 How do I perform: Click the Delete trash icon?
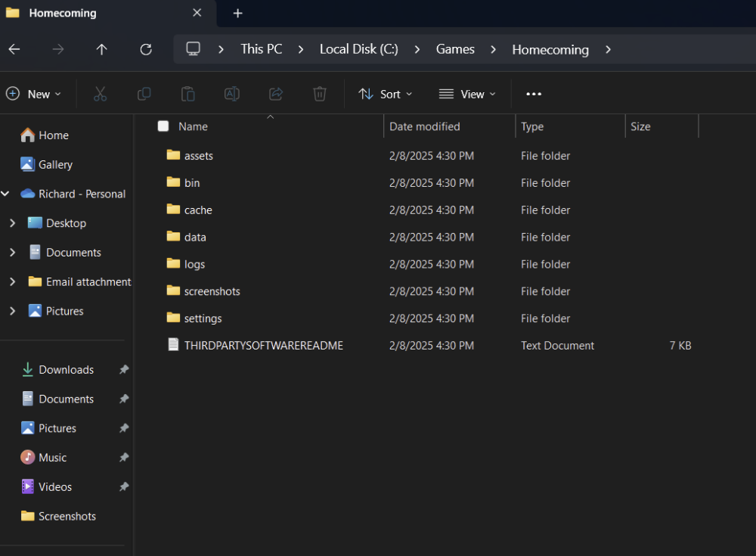(x=319, y=93)
